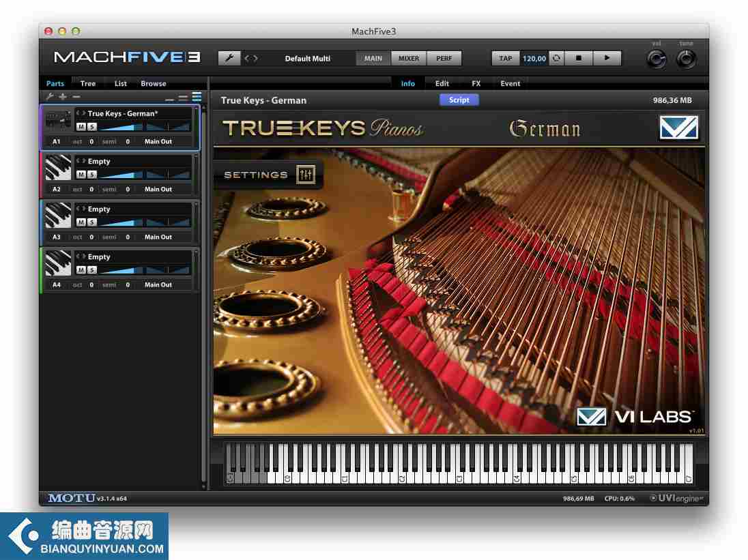Show the MAIN view

pos(373,58)
